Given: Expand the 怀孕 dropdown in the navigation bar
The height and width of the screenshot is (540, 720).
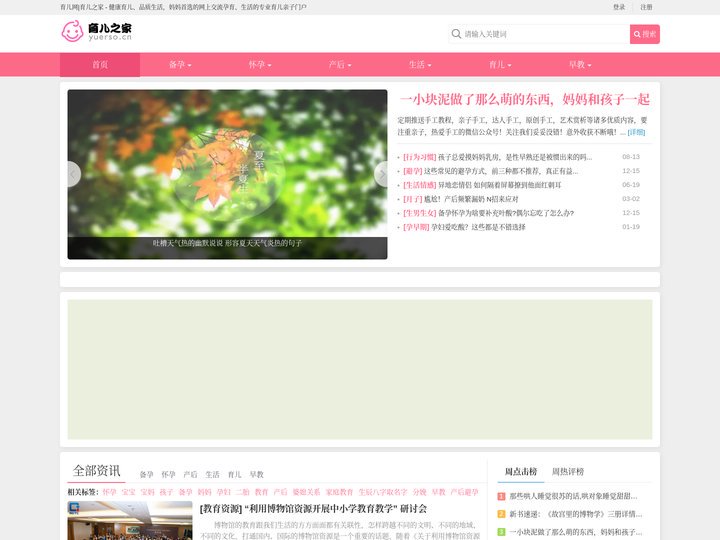Looking at the screenshot, I should click(260, 65).
